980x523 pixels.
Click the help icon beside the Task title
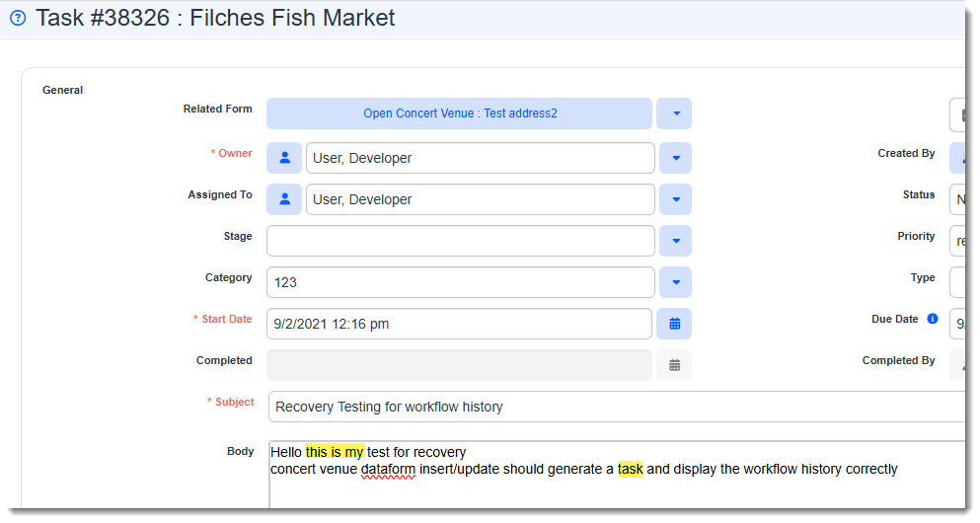tap(17, 18)
